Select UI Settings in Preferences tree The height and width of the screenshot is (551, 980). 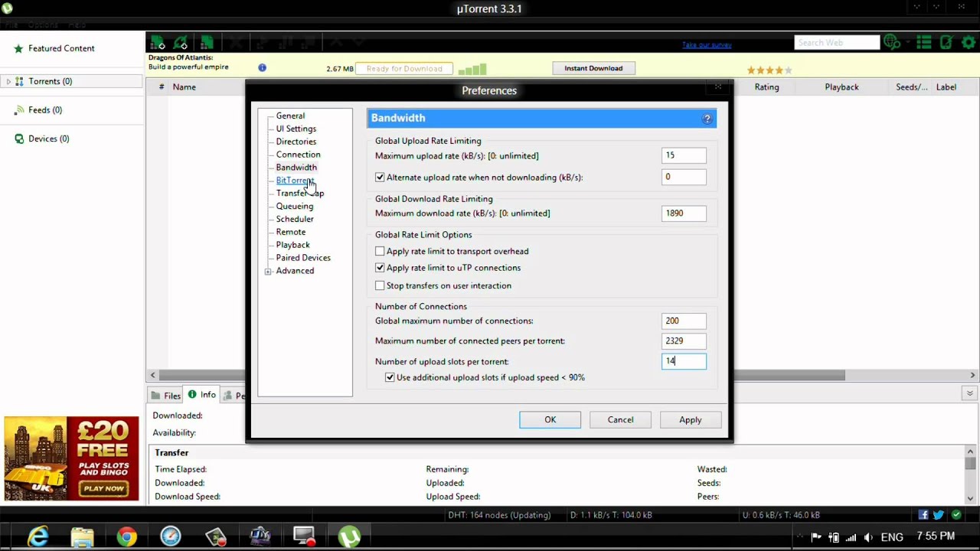click(x=296, y=129)
